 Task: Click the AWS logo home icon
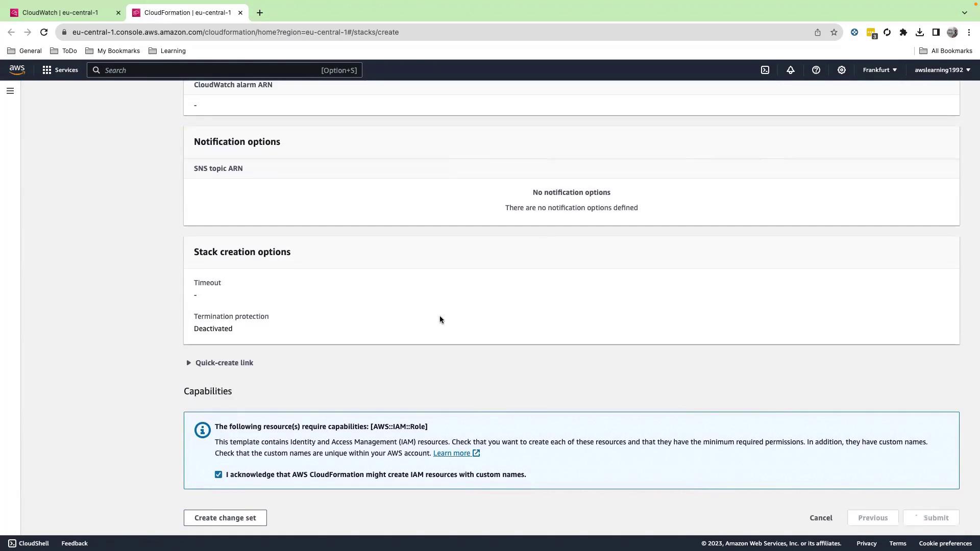17,70
